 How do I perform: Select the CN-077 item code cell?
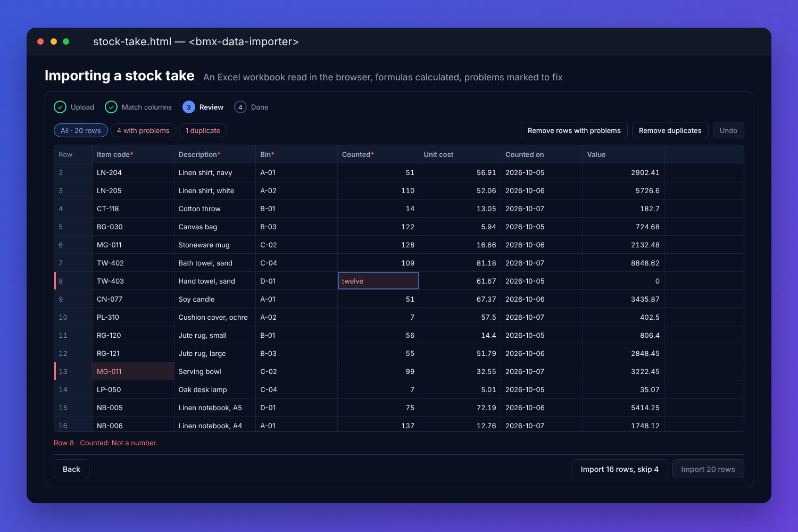pyautogui.click(x=133, y=299)
